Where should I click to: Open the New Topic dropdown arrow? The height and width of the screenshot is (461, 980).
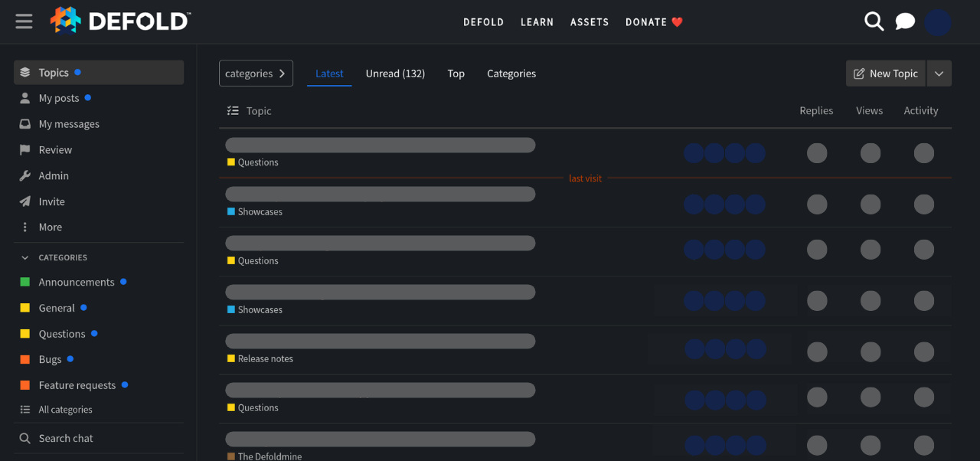tap(939, 74)
